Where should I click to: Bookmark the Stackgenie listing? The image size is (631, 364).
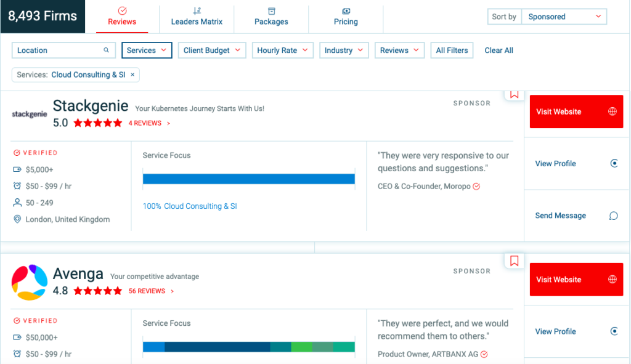514,94
